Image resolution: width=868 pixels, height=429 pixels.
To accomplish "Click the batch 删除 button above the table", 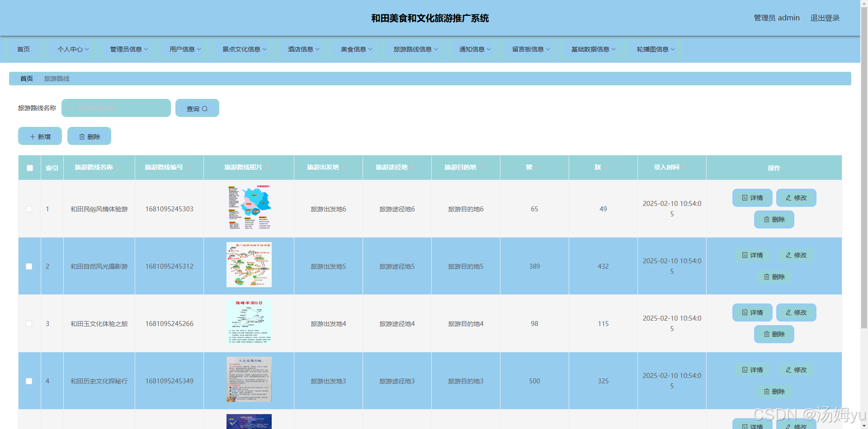I will (89, 136).
